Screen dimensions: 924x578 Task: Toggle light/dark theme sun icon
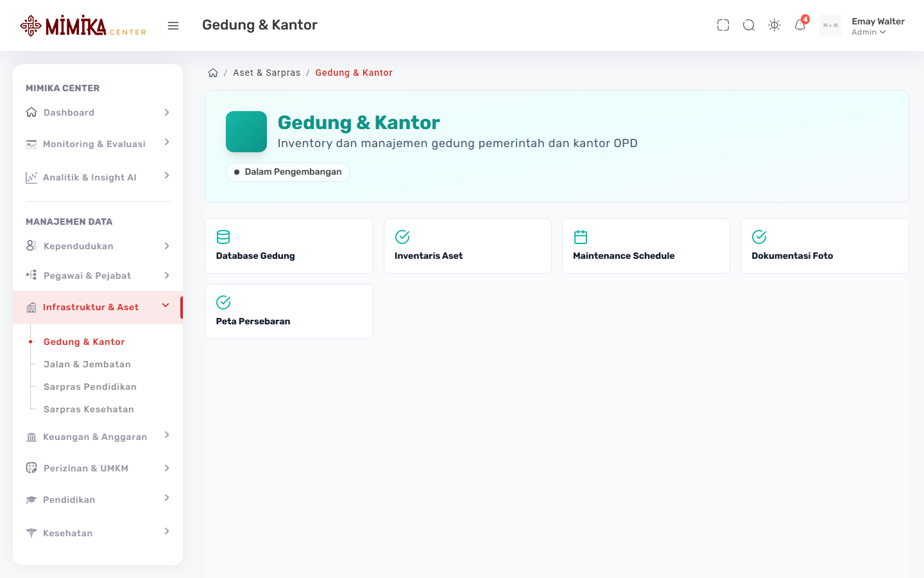click(774, 25)
